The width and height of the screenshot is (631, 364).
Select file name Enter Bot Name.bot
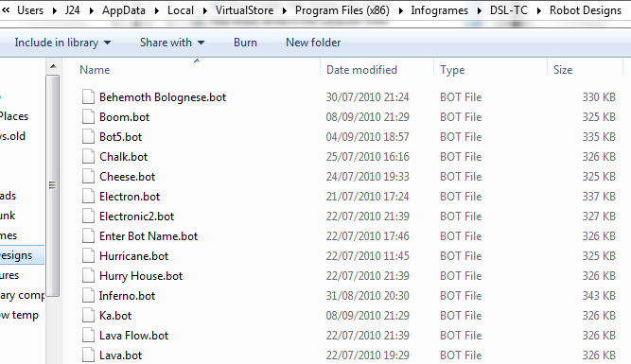coord(149,236)
